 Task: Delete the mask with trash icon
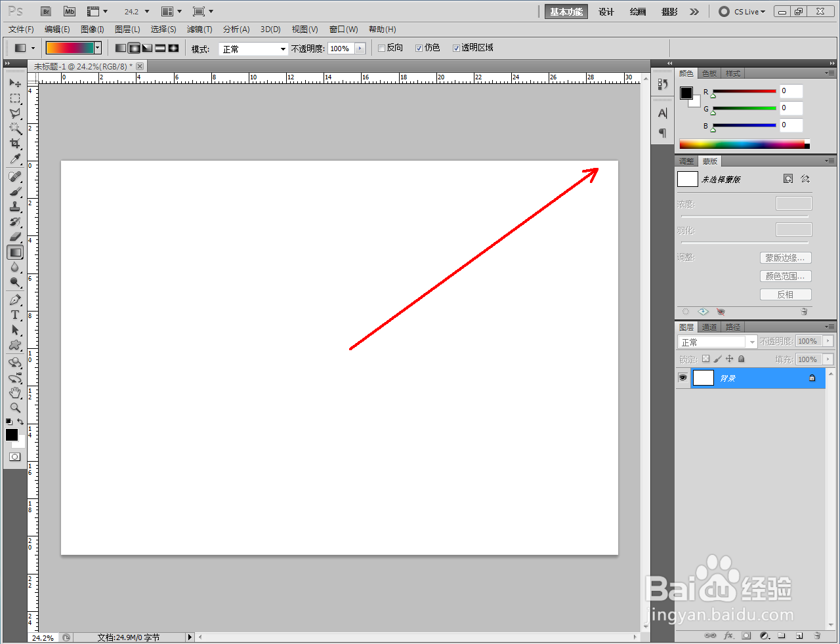pos(804,312)
